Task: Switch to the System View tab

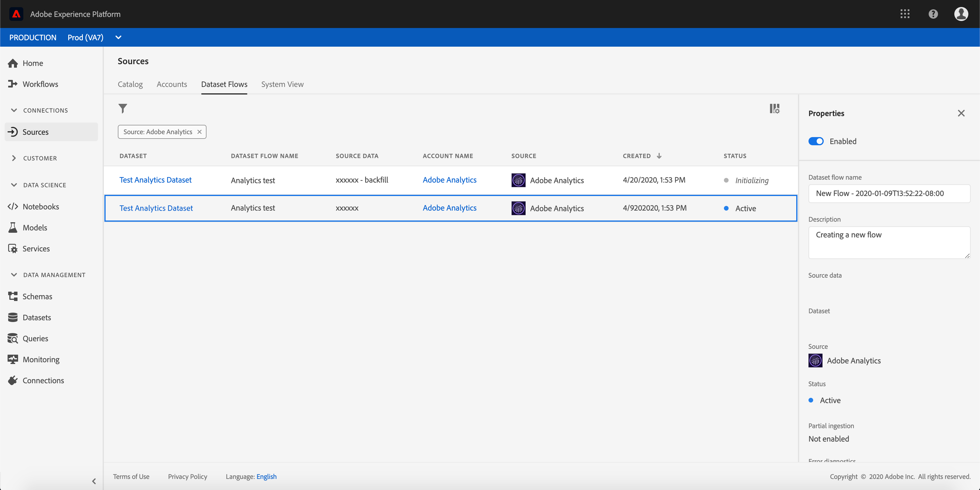Action: [282, 84]
